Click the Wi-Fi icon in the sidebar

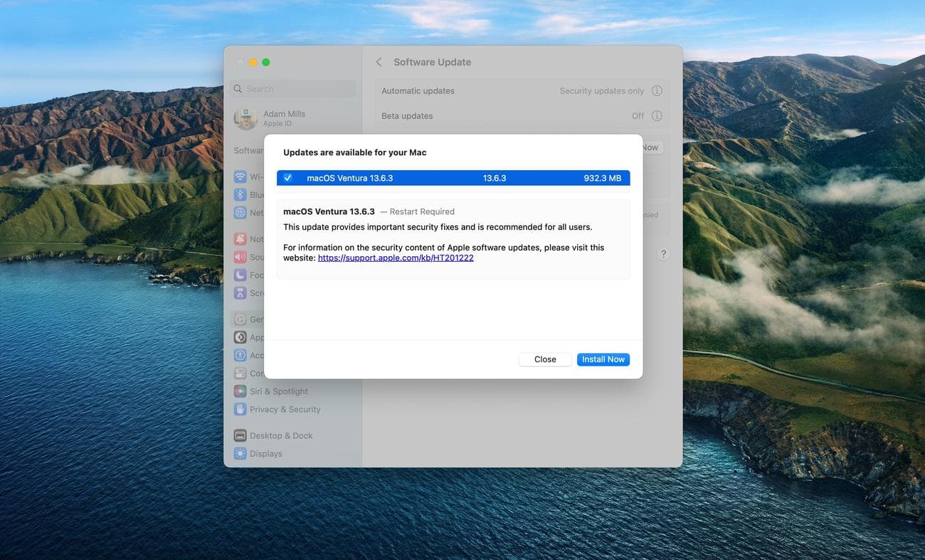(x=240, y=176)
